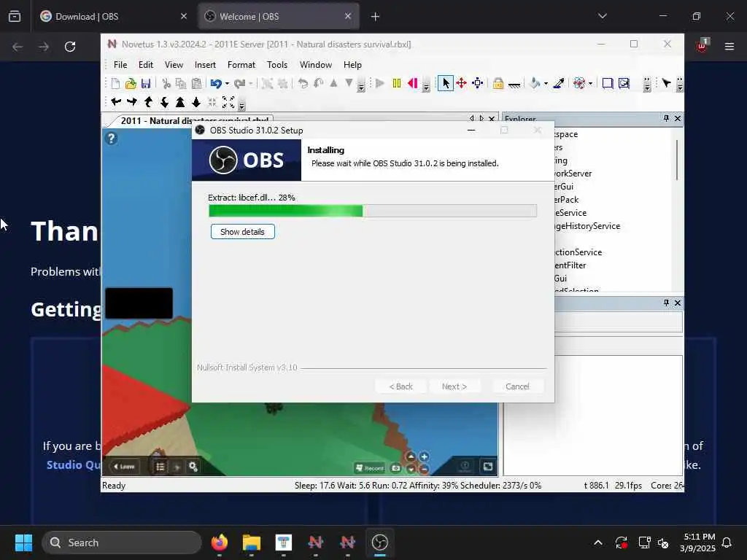Reload the browser page
Viewport: 747px width, 560px height.
pyautogui.click(x=70, y=46)
